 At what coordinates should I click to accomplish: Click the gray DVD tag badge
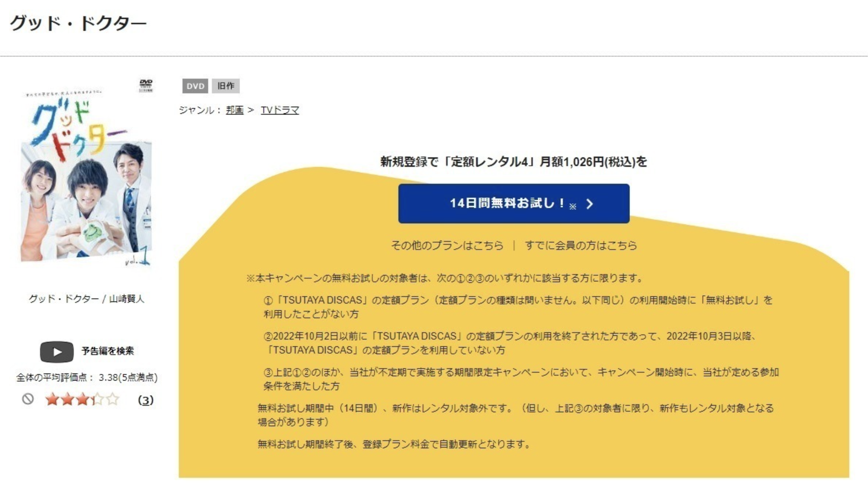point(195,86)
